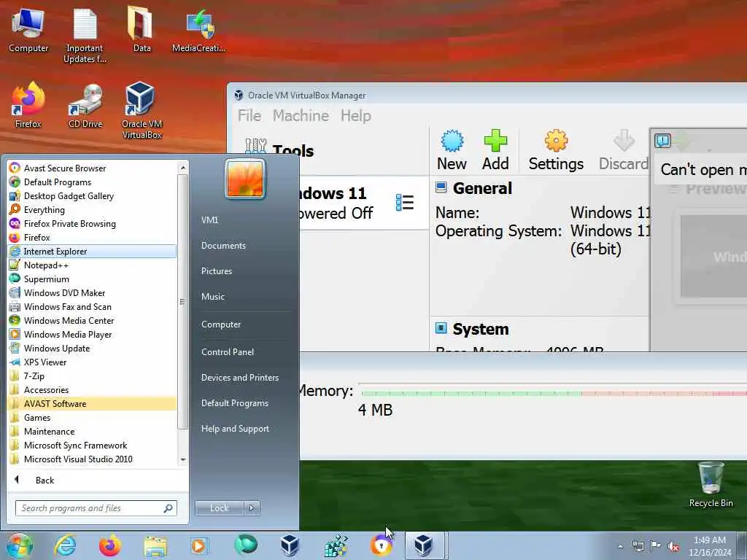747x560 pixels.
Task: Open shutdown options arrow next to Lock
Action: point(252,508)
